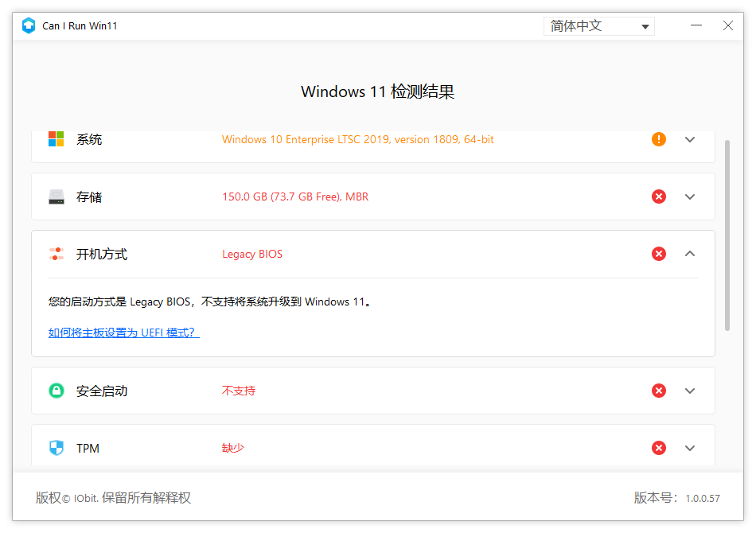Click the red error icon in 存储 row
This screenshot has height=533, width=756.
tap(659, 196)
